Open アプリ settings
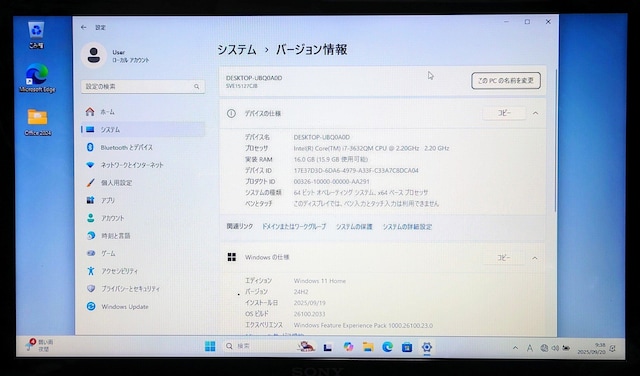640x376 pixels. point(143,200)
